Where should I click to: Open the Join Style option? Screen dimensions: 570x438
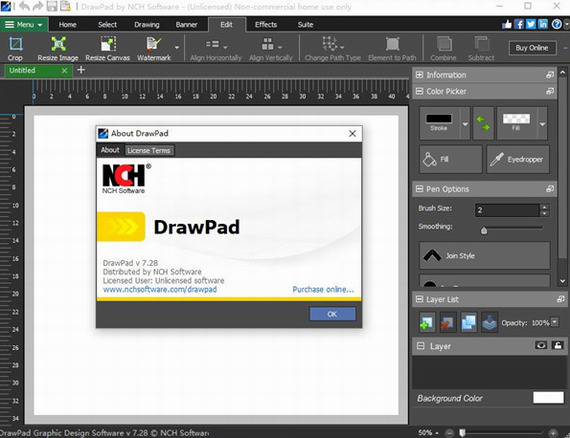485,256
